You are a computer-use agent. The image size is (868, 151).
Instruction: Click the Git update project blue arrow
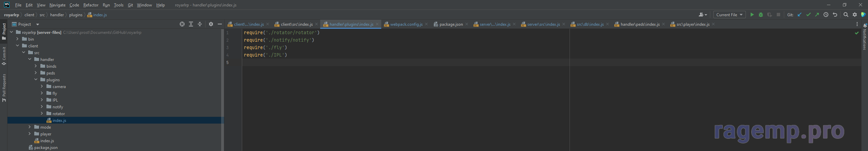(x=800, y=15)
